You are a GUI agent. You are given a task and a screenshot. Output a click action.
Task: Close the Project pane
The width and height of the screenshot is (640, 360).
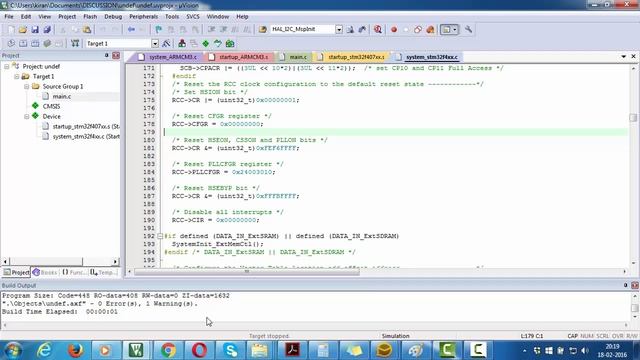(x=116, y=56)
